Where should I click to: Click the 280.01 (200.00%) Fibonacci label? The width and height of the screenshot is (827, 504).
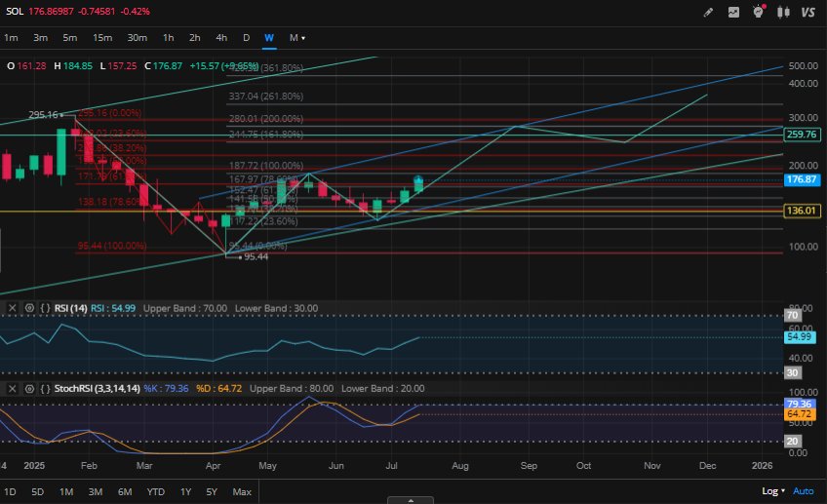(x=266, y=119)
